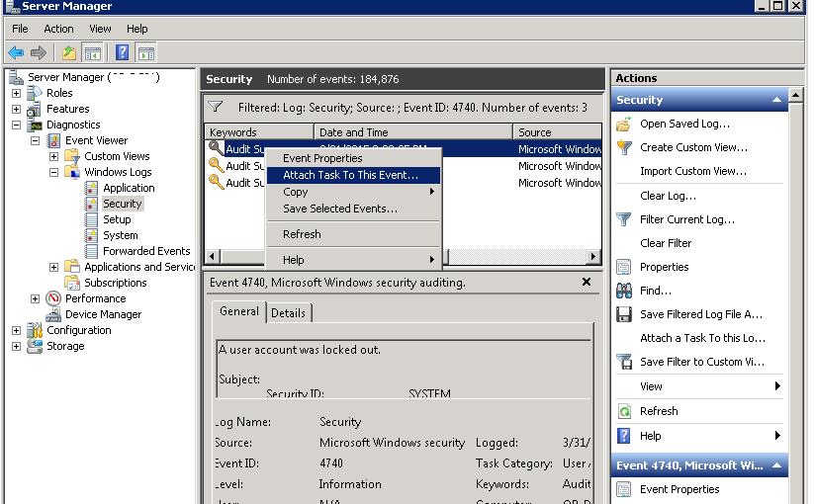The width and height of the screenshot is (814, 504).
Task: Switch to the Details tab
Action: click(x=288, y=312)
